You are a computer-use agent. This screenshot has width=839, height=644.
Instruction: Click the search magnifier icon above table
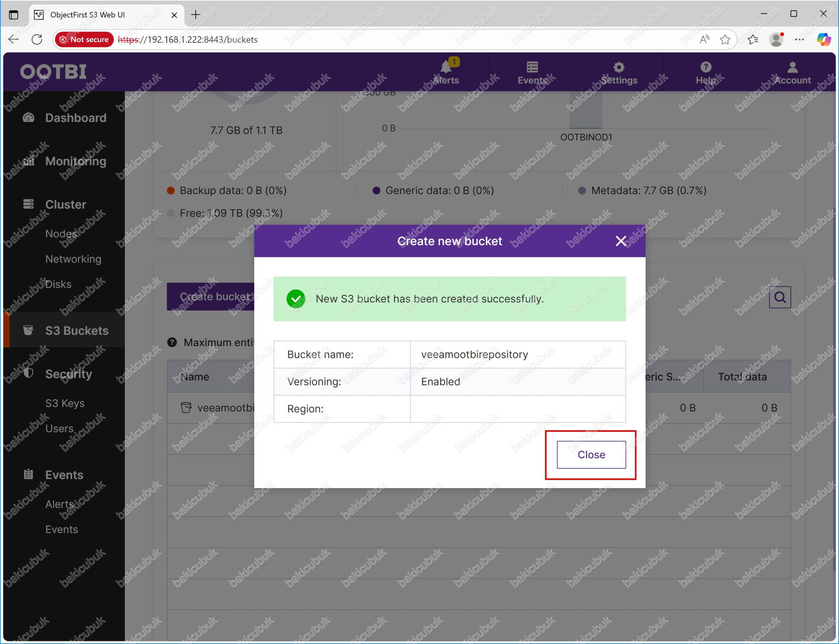pyautogui.click(x=780, y=297)
